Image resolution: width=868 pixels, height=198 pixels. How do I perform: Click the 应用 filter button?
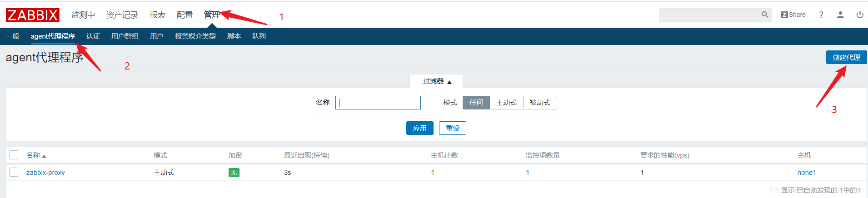click(419, 128)
